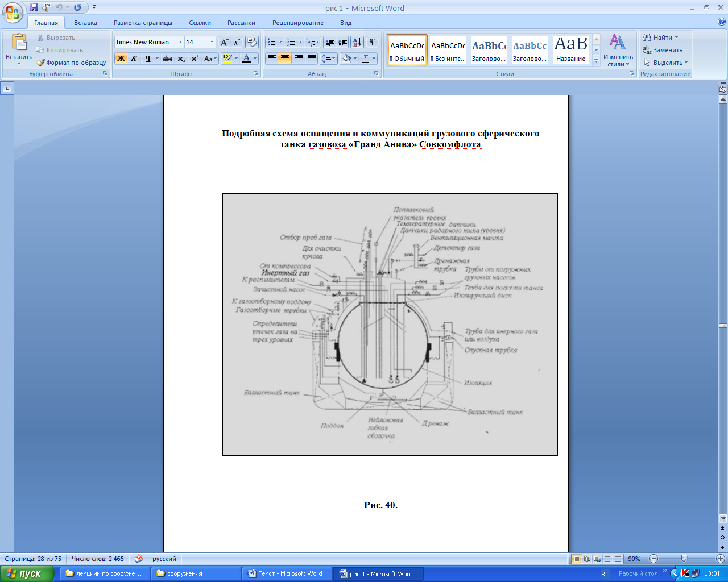Click the Change Styles (Изменить стили) icon

pyautogui.click(x=618, y=42)
